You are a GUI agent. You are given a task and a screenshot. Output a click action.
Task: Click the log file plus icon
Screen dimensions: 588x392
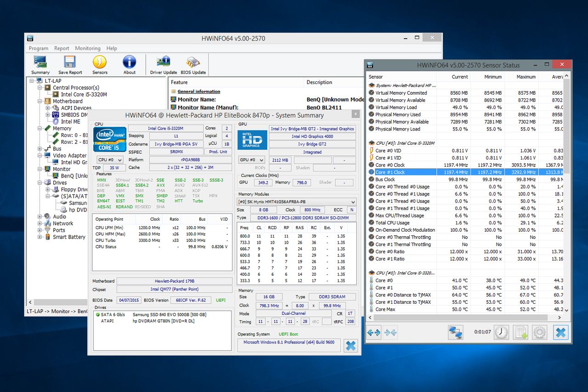pyautogui.click(x=520, y=332)
